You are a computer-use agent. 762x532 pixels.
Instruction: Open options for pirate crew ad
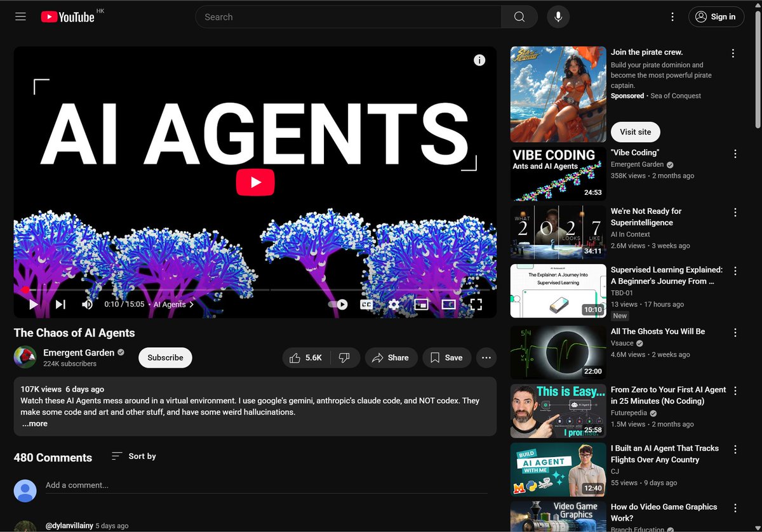733,53
